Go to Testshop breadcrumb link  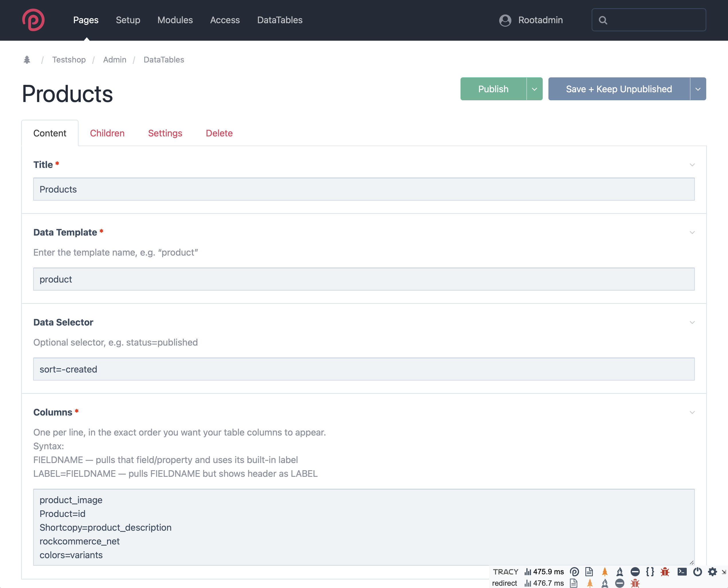[x=69, y=60]
